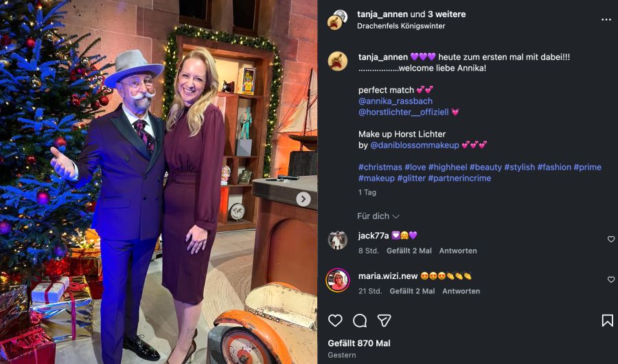Expand the 'Für dich' comment sort dropdown
The width and height of the screenshot is (618, 364).
378,216
